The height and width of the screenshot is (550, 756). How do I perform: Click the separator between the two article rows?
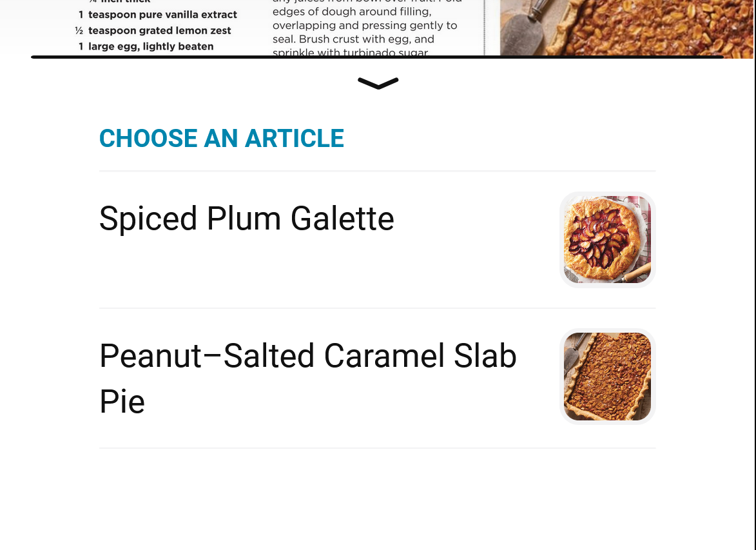tap(378, 308)
